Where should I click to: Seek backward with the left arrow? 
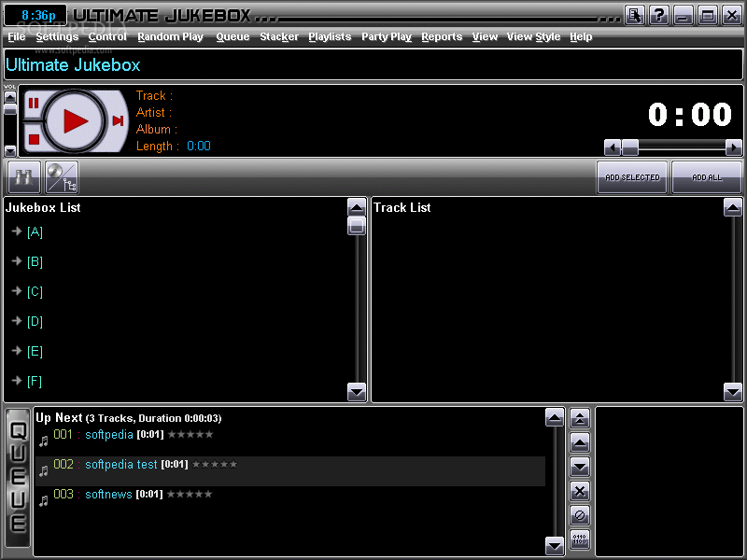click(613, 147)
